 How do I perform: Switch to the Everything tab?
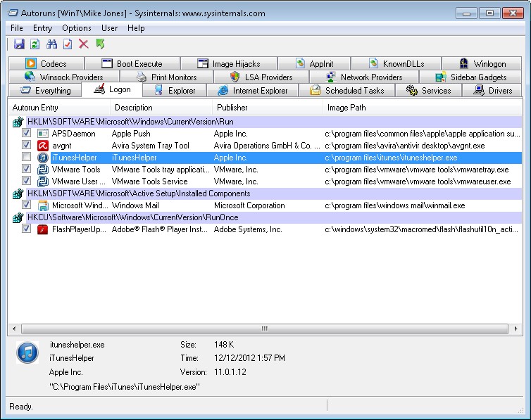(x=45, y=91)
